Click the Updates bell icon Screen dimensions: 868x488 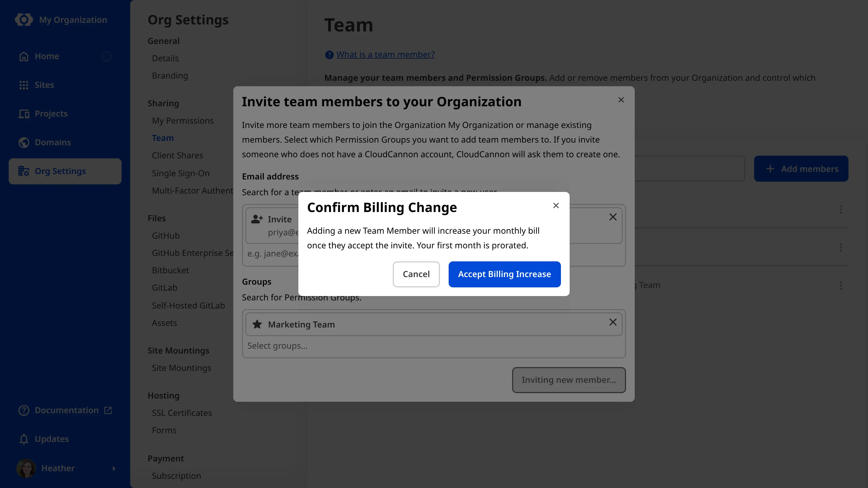pos(24,439)
